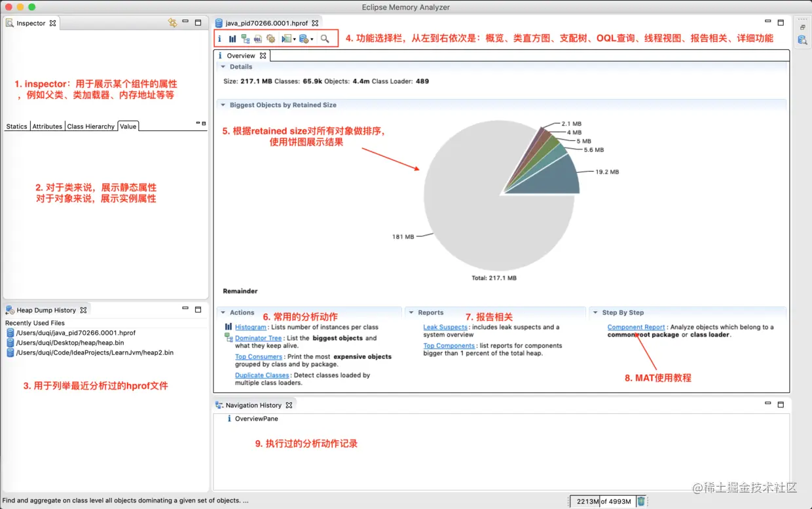Open the Top Components report link

pos(449,345)
